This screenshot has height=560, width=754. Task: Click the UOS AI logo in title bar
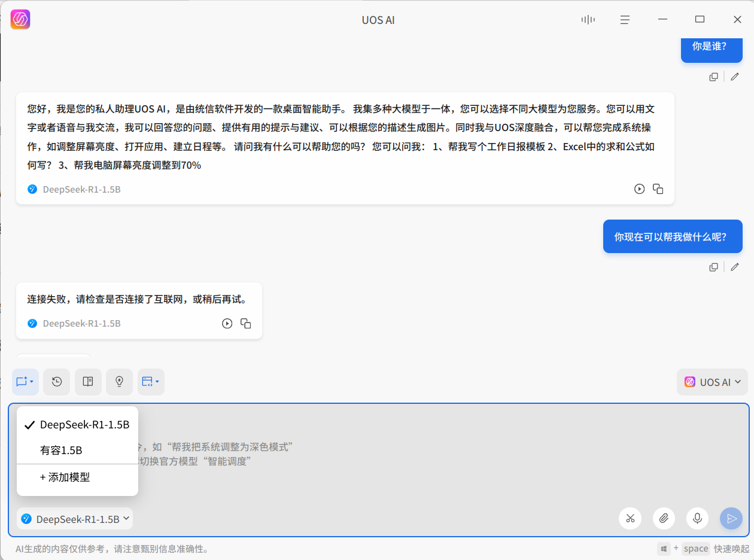click(20, 20)
